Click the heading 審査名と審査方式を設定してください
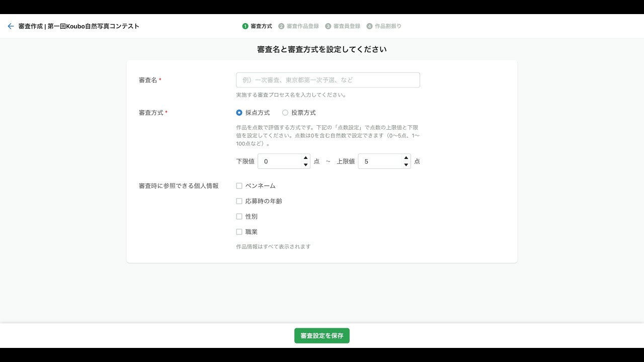The image size is (644, 362). [322, 49]
